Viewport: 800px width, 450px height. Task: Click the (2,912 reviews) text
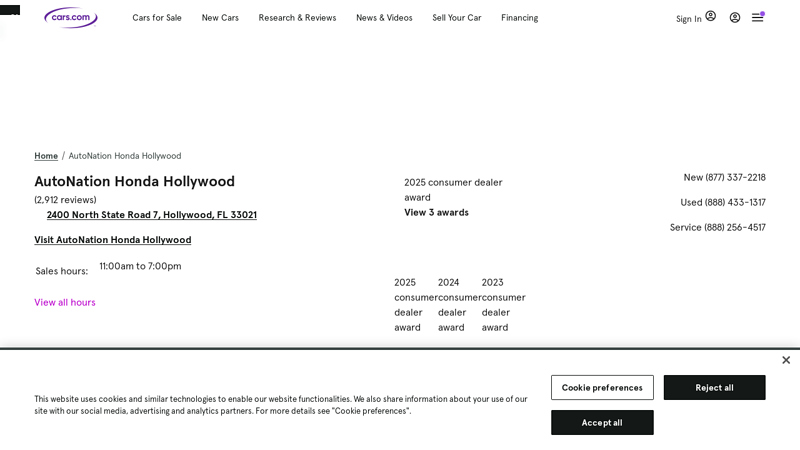[x=65, y=199]
